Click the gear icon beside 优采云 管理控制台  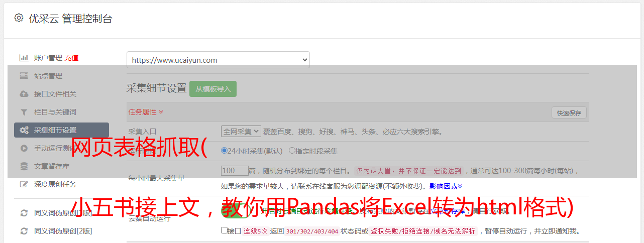(19, 18)
